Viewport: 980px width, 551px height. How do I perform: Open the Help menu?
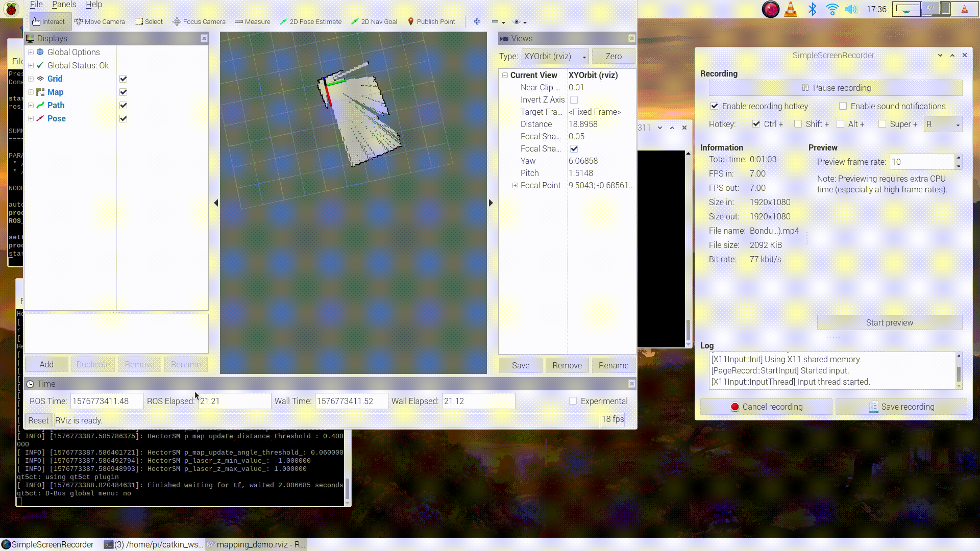pyautogui.click(x=93, y=5)
